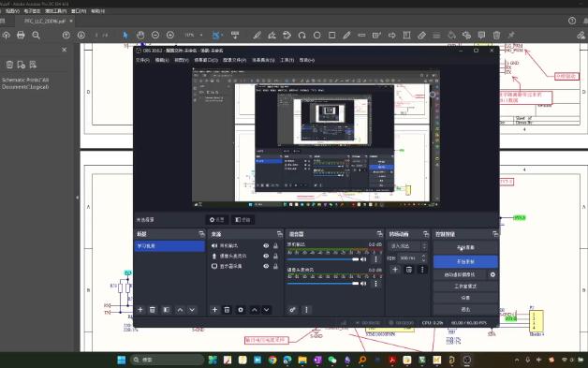This screenshot has width=588, height=368.
Task: Select the oval drawing tool in Acrobat toolbar
Action: coord(316,36)
